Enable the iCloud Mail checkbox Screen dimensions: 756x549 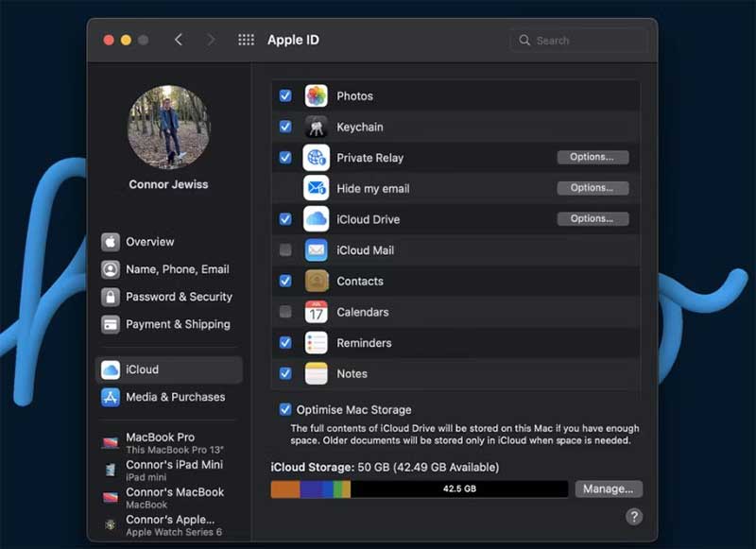click(x=285, y=250)
